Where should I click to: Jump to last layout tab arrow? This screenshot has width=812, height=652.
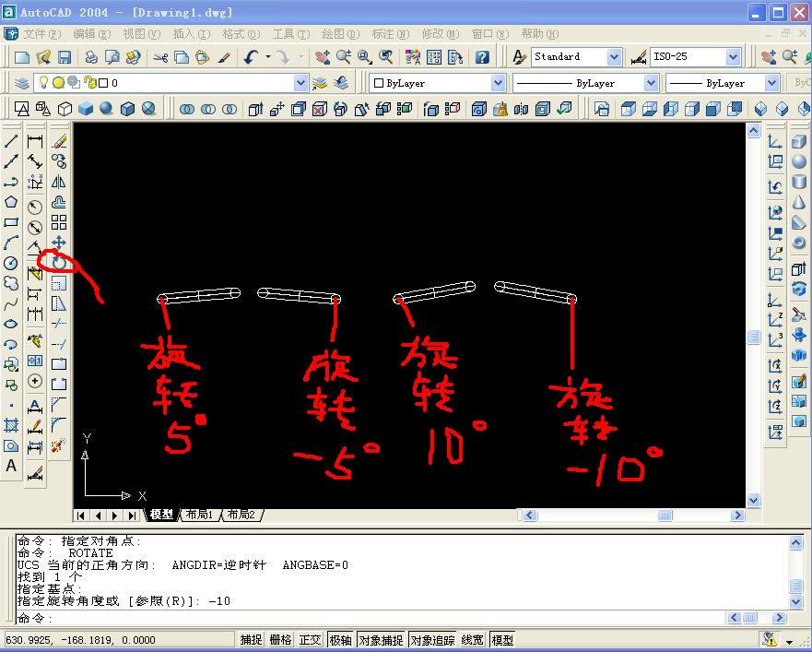(x=132, y=516)
